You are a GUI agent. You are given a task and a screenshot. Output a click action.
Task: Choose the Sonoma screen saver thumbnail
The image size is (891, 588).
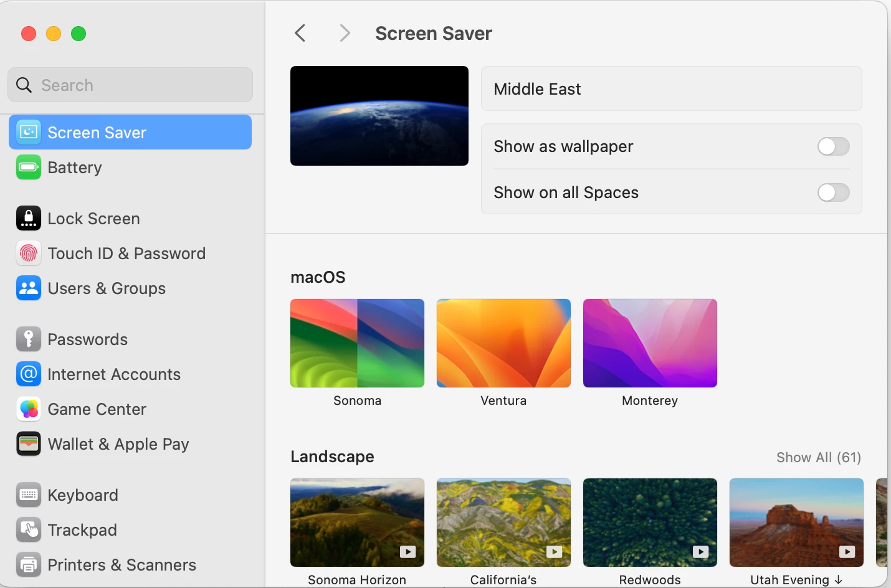[x=357, y=343]
